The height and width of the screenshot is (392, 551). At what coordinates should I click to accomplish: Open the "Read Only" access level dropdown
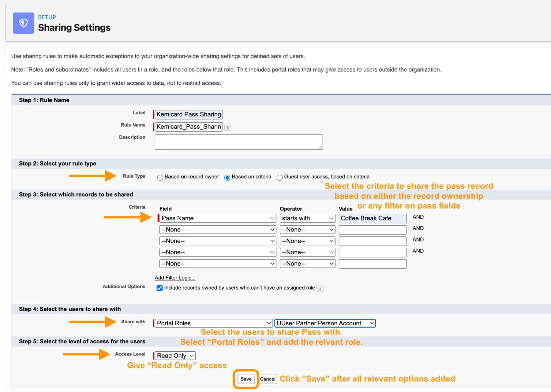coord(175,356)
